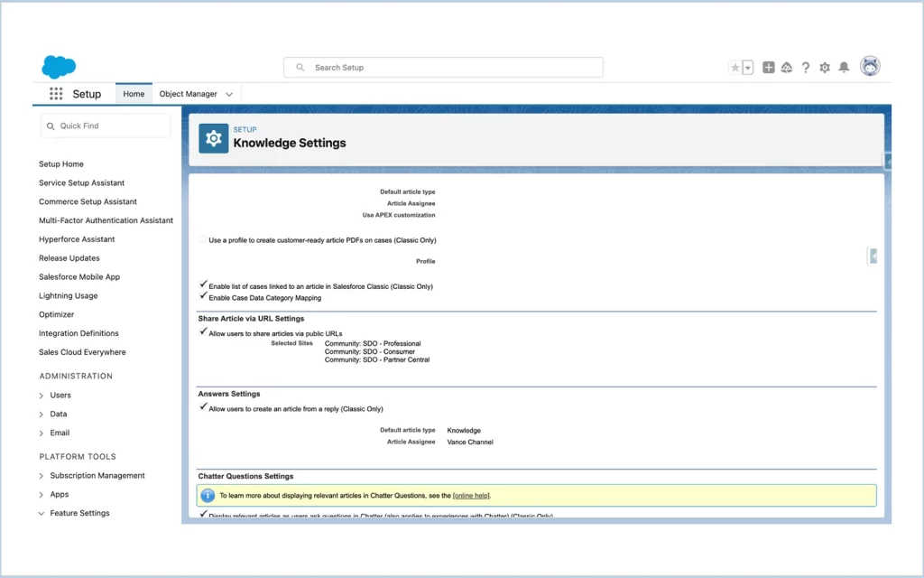This screenshot has height=578, width=924.
Task: Show notifications bell
Action: (844, 67)
